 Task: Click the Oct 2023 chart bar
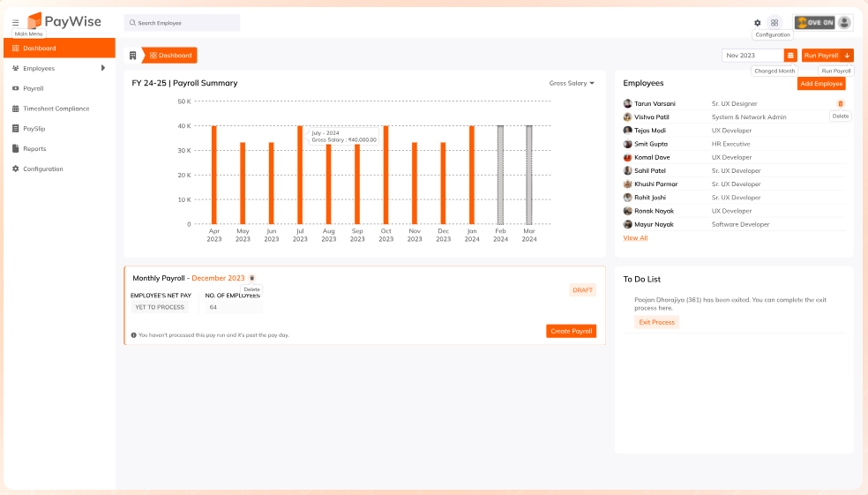pyautogui.click(x=385, y=175)
